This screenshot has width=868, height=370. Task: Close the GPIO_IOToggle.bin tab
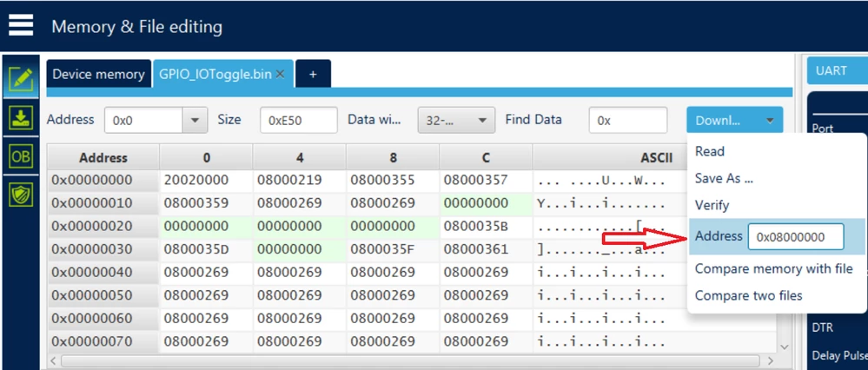tap(280, 74)
